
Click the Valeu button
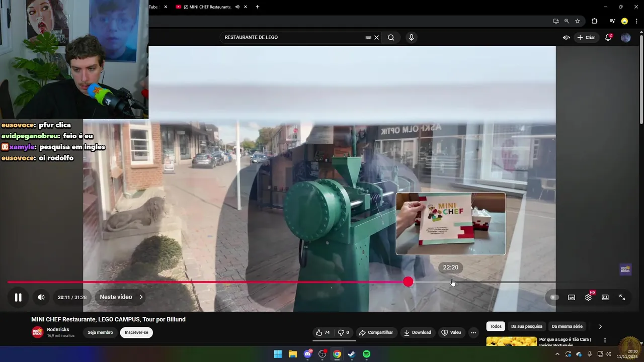(x=451, y=332)
